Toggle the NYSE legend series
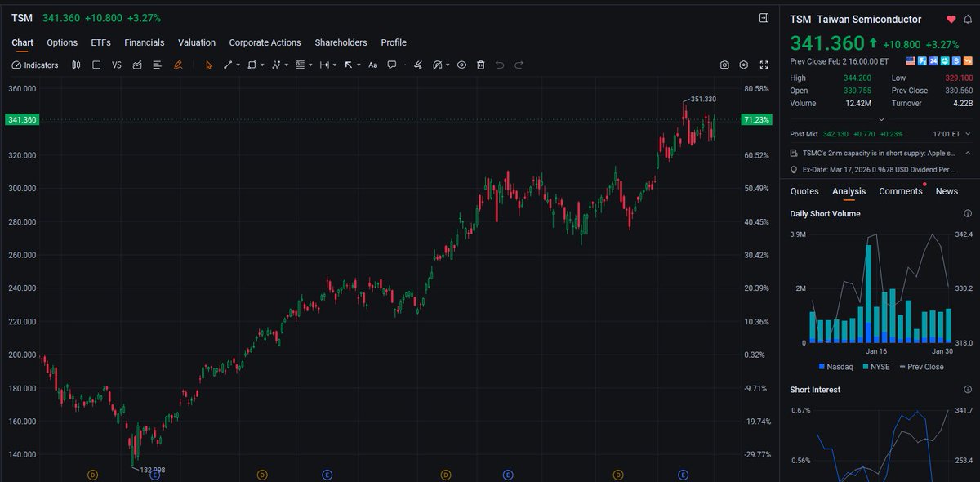This screenshot has width=980, height=482. click(x=876, y=367)
